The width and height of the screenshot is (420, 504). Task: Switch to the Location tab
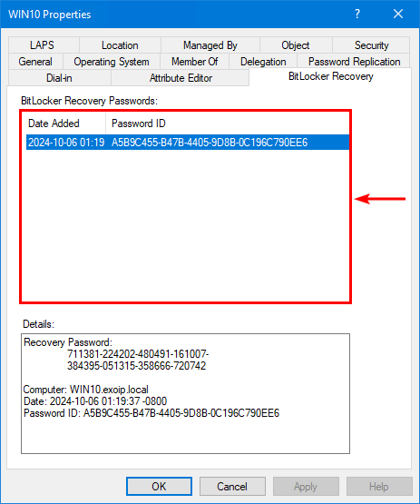[x=120, y=45]
